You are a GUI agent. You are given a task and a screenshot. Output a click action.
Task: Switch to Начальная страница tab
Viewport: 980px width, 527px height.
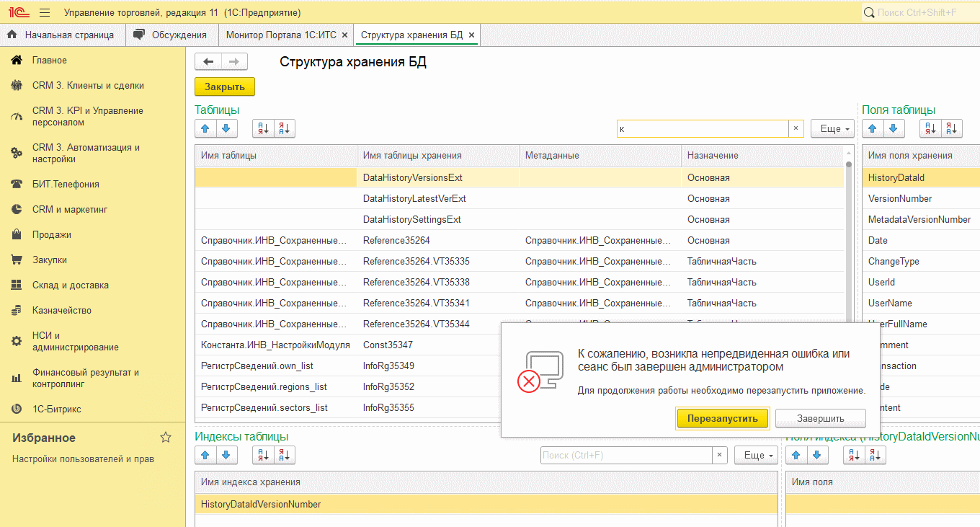pos(61,35)
